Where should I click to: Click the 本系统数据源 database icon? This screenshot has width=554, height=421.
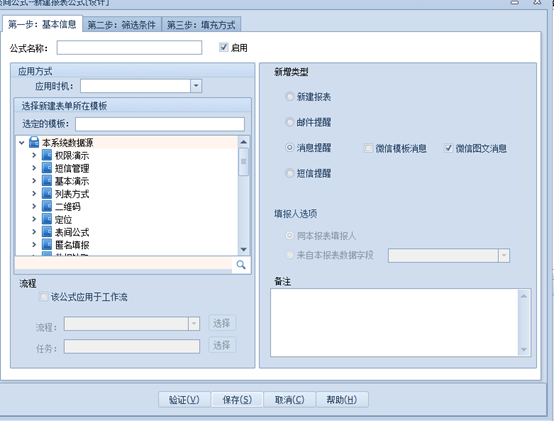tap(34, 142)
